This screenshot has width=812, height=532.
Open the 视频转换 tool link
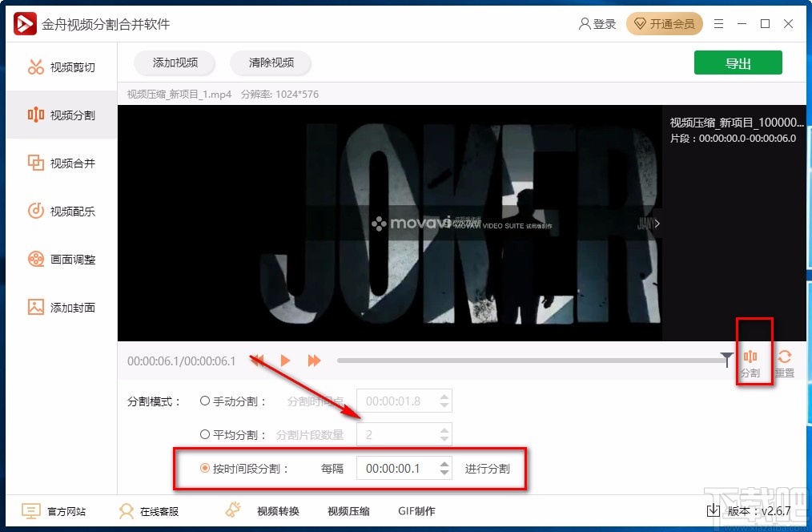[x=278, y=511]
